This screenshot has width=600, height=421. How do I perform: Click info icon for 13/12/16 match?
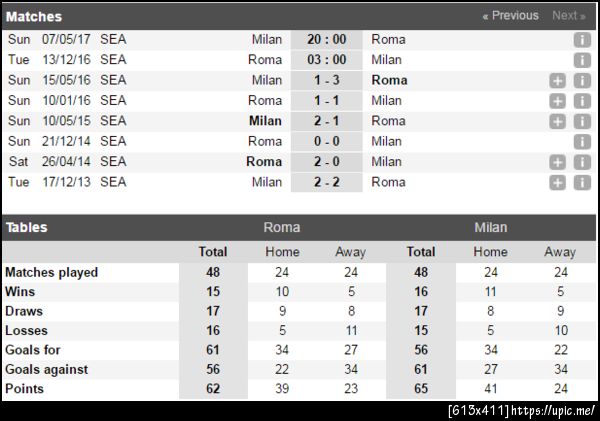(x=582, y=60)
